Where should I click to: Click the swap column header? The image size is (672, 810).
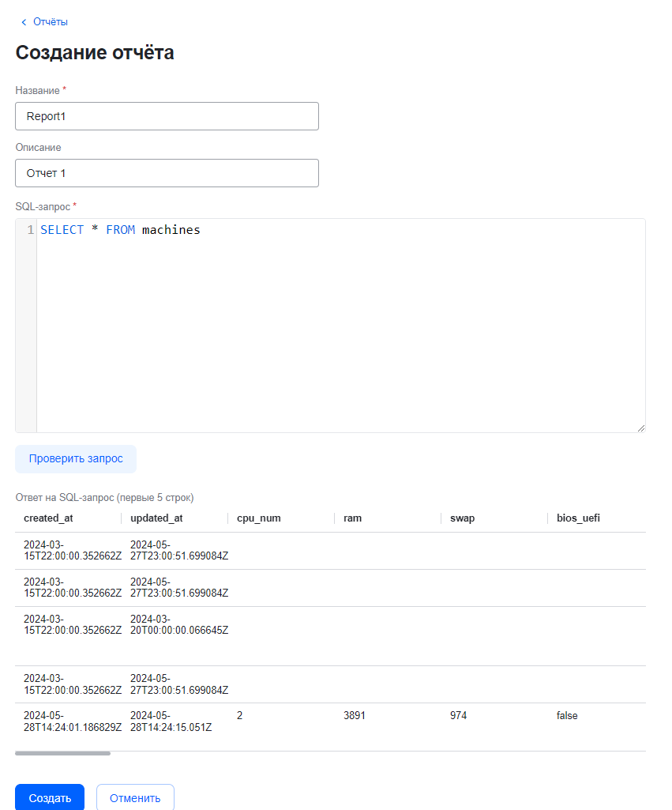462,518
